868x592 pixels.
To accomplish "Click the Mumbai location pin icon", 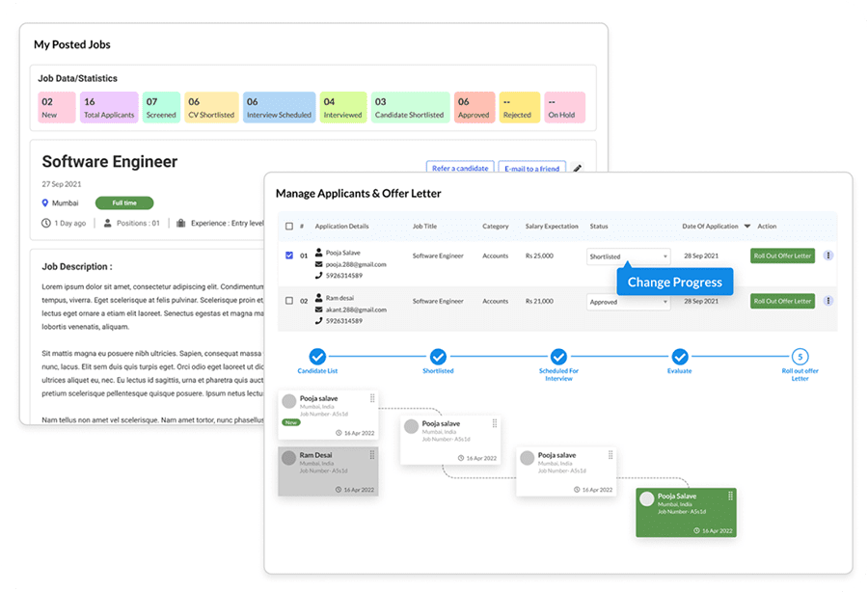I will tap(45, 203).
